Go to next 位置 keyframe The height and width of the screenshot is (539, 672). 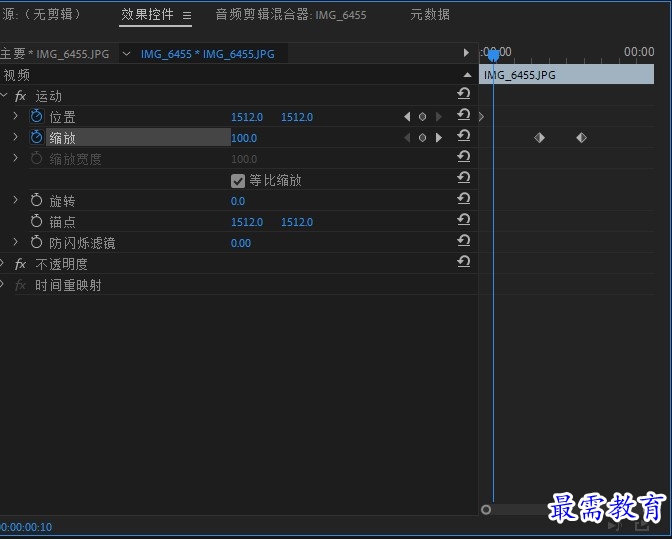point(438,117)
